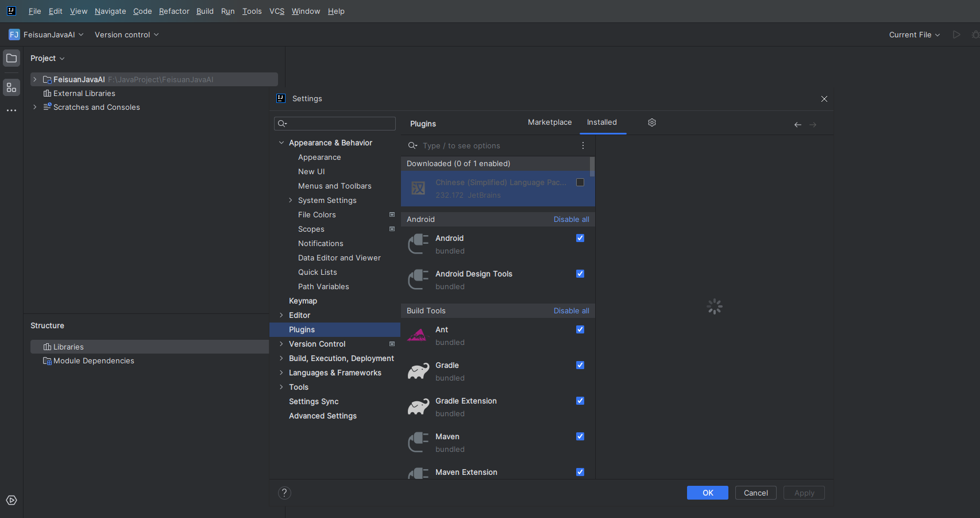This screenshot has width=980, height=518.
Task: Click Scopes project-level marker icon
Action: 392,229
